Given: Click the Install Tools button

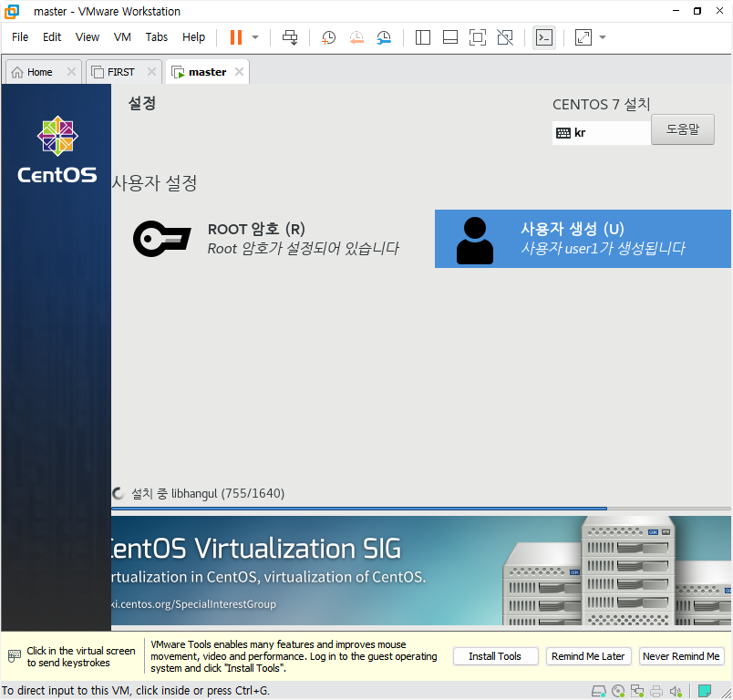Looking at the screenshot, I should coord(495,656).
